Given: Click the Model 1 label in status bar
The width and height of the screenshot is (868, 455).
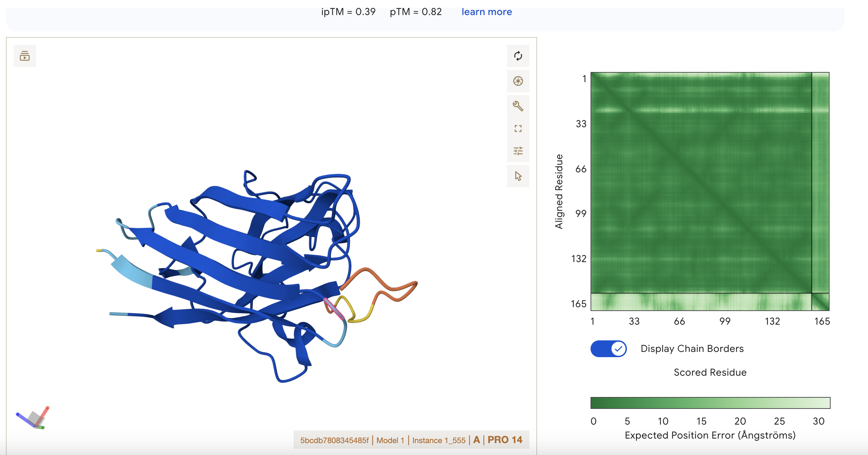Looking at the screenshot, I should coord(390,440).
